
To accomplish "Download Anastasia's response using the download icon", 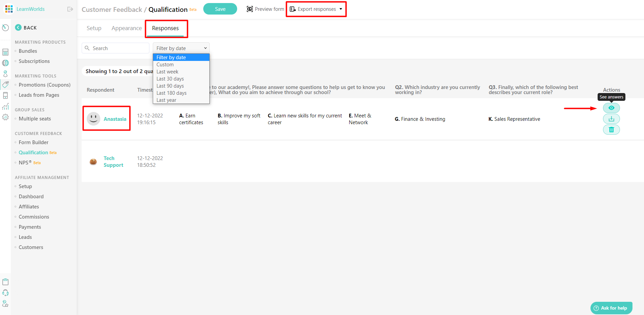I will click(611, 119).
